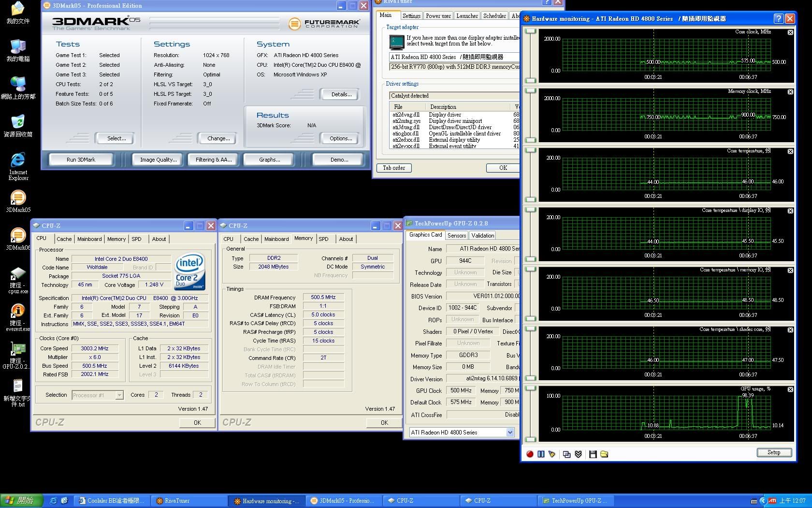Screen dimensions: 812x508
Task: Open the Power user tab in RivaTuner
Action: pyautogui.click(x=438, y=16)
